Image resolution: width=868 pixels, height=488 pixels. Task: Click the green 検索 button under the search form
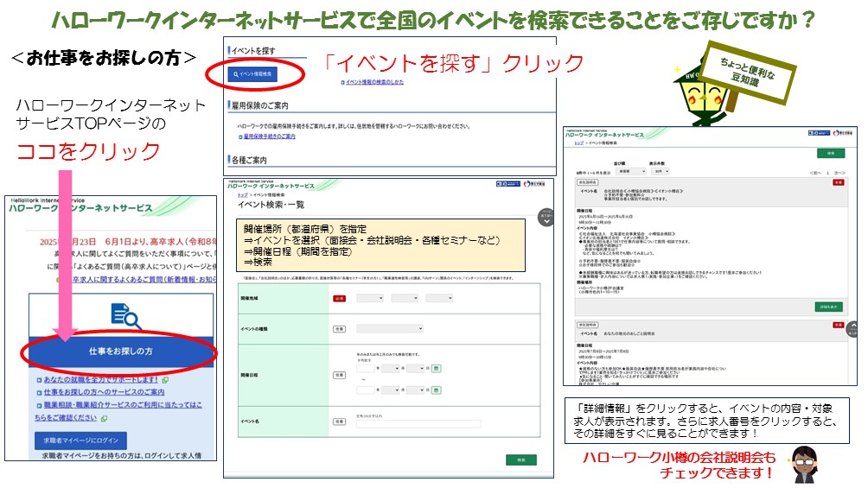(521, 459)
